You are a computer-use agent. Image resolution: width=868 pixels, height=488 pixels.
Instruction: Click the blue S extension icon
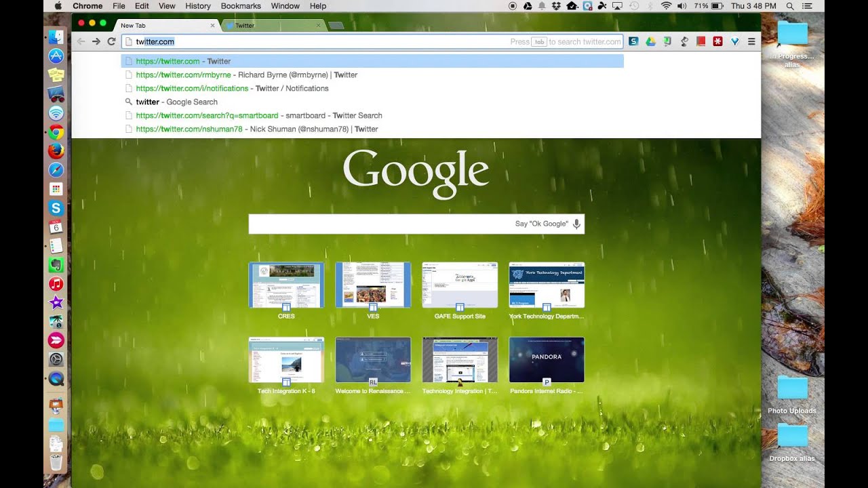coord(633,41)
